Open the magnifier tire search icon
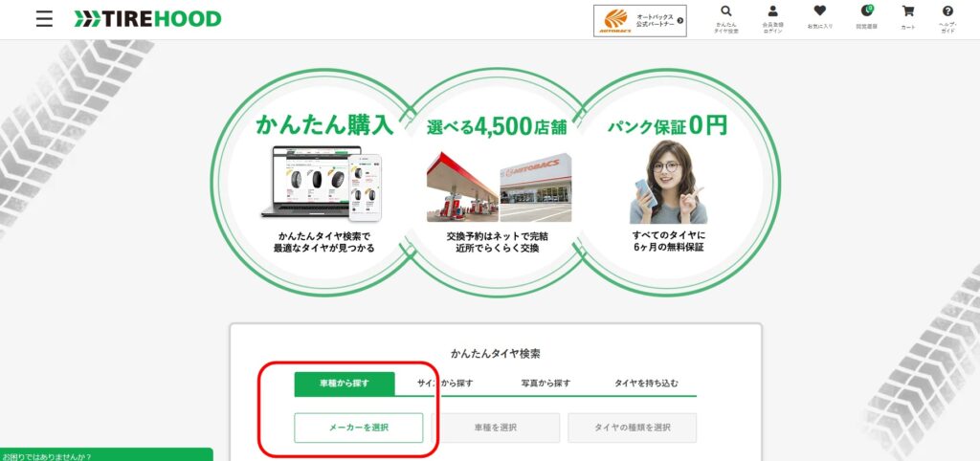The height and width of the screenshot is (461, 980). 725,11
